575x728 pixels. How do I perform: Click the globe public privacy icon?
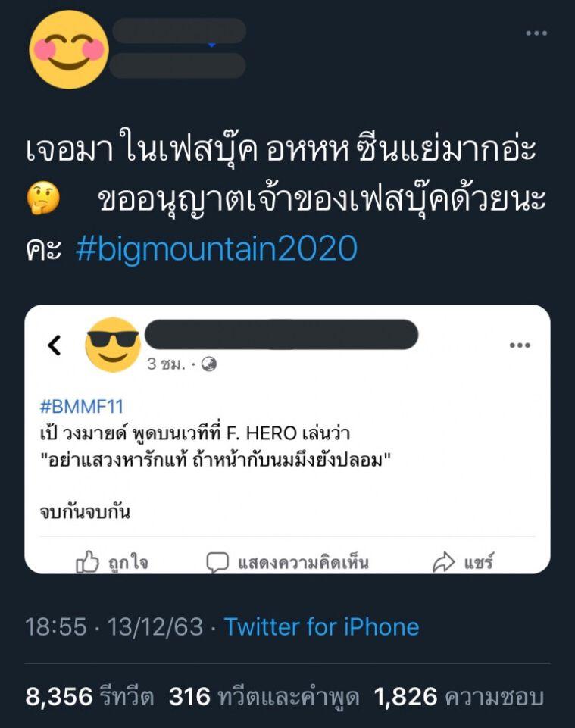(x=209, y=364)
